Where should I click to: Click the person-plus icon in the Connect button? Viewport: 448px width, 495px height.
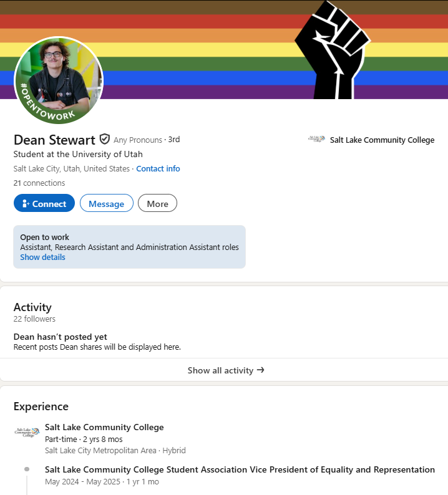tap(26, 204)
